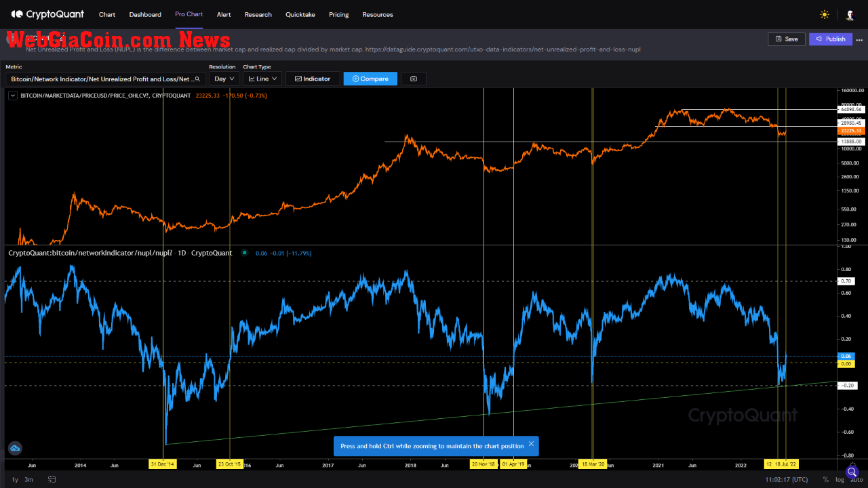Click the blue Compare button
868x488 pixels.
(370, 79)
